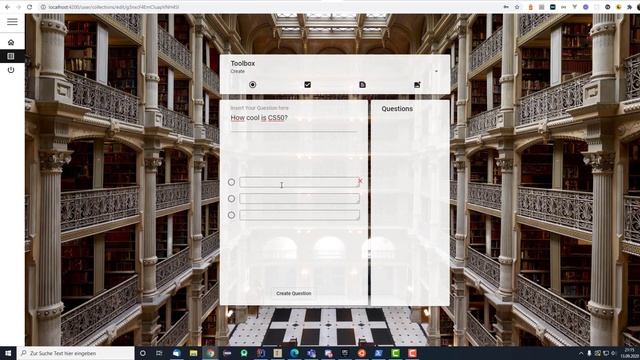The height and width of the screenshot is (360, 640).
Task: Add a single-choice radio question type
Action: [x=252, y=84]
